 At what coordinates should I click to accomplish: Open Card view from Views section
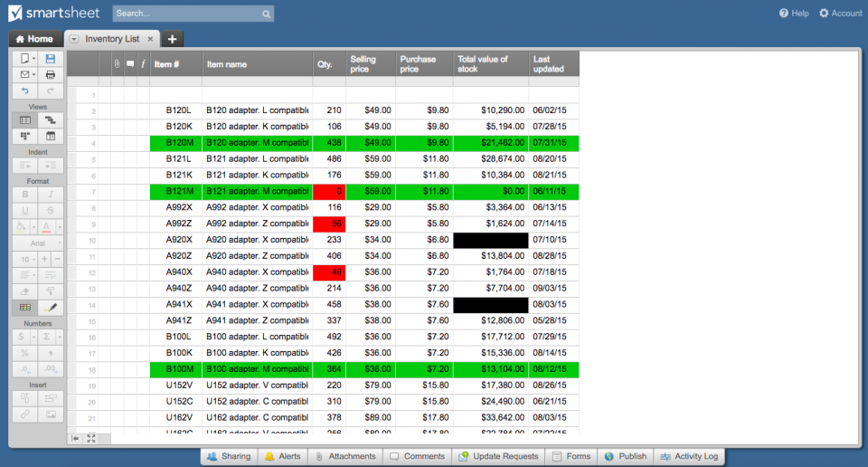tap(25, 136)
